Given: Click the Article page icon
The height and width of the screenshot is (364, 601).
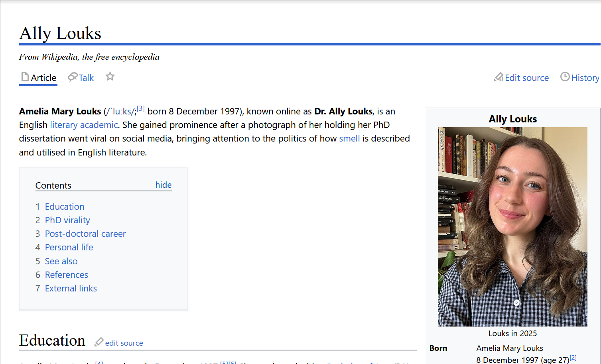Looking at the screenshot, I should click(25, 77).
